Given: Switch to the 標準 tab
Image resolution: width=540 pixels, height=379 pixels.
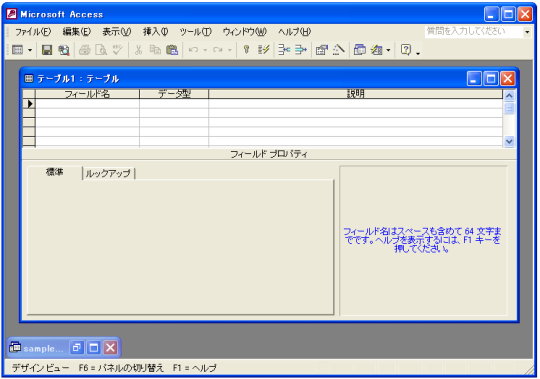Looking at the screenshot, I should pyautogui.click(x=54, y=172).
